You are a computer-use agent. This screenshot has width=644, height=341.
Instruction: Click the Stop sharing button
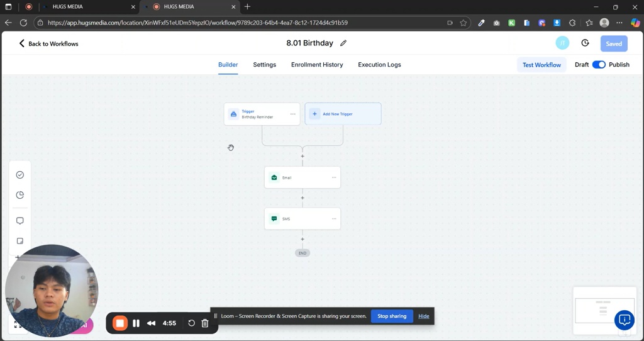(392, 316)
